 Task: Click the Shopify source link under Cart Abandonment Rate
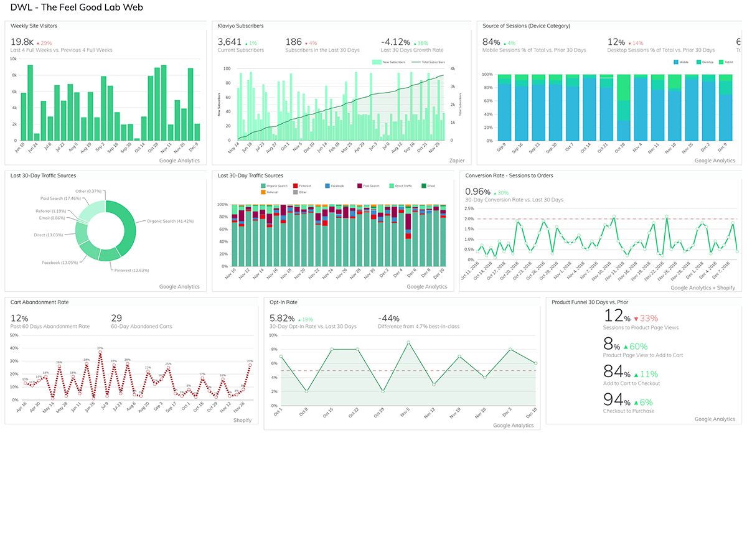click(x=243, y=420)
